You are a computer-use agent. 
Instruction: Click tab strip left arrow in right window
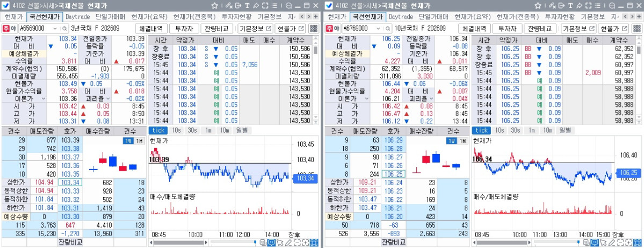coord(625,17)
